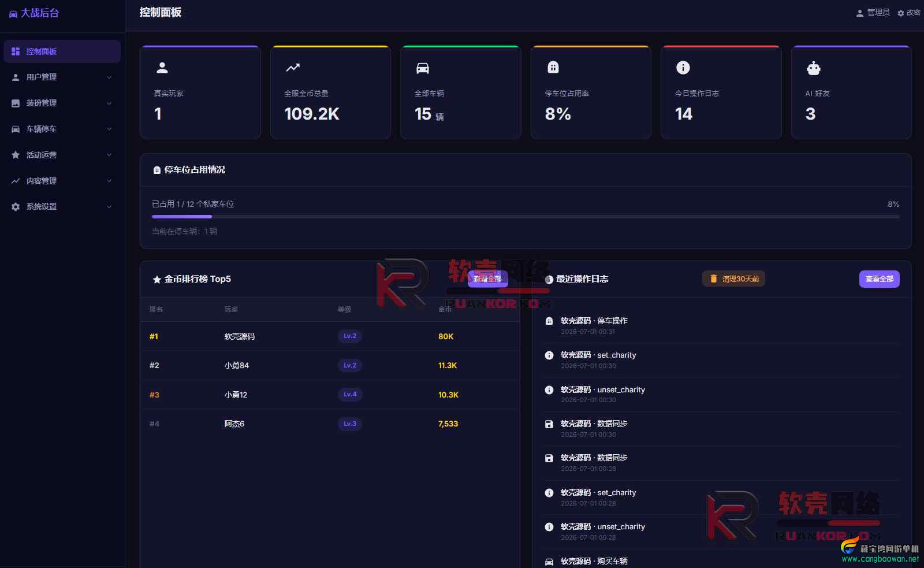Open the 装扮管理 menu
924x568 pixels.
click(62, 103)
